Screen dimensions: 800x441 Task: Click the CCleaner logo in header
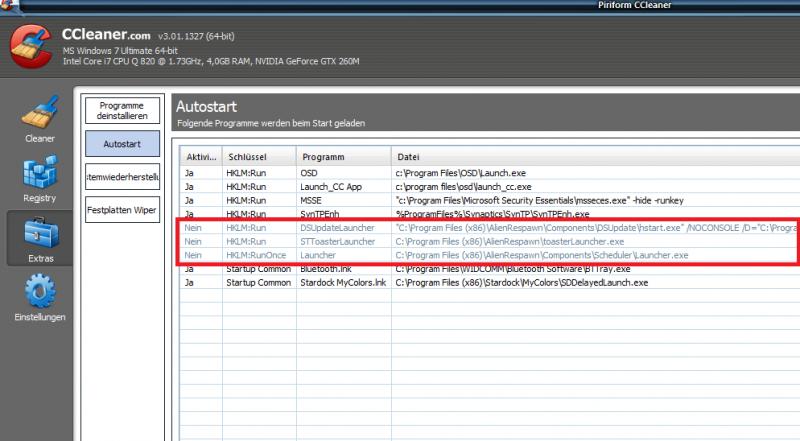pyautogui.click(x=30, y=48)
